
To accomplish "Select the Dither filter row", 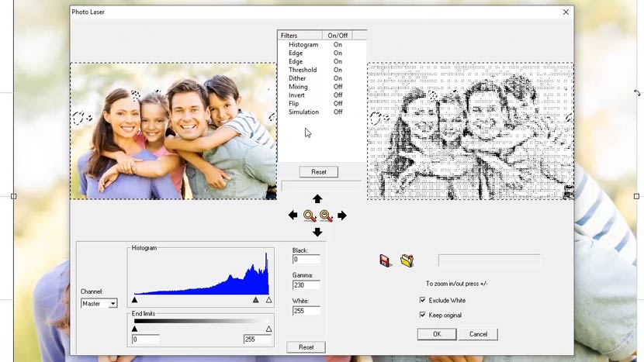I will tap(297, 78).
